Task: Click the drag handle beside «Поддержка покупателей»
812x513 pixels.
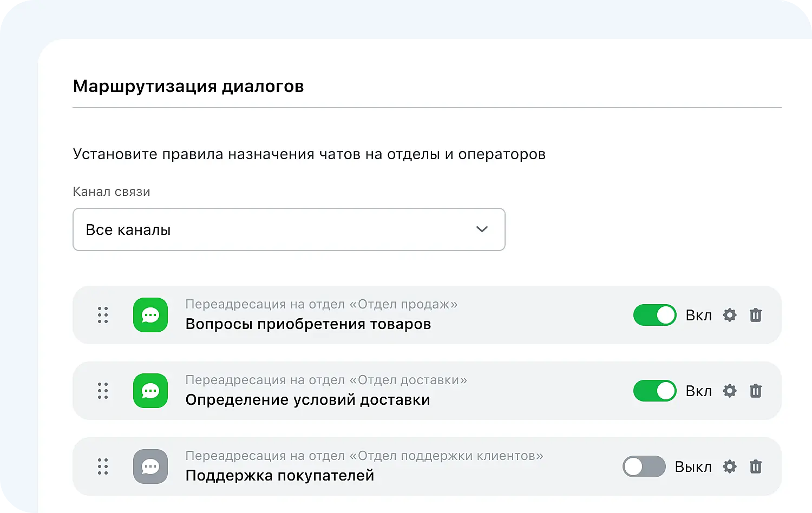Action: tap(103, 466)
